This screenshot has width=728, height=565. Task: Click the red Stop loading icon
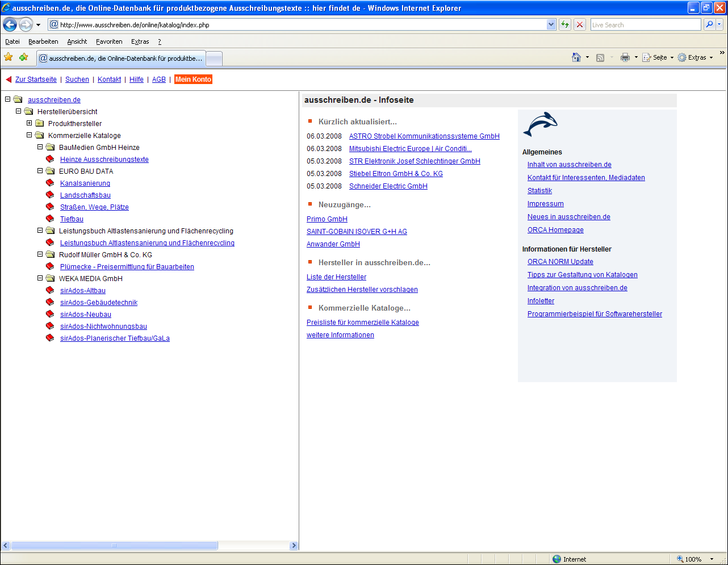point(580,24)
